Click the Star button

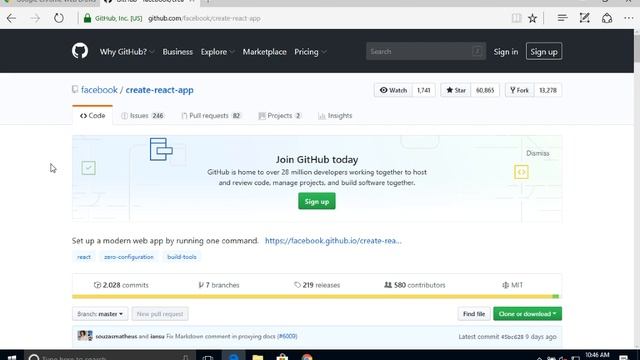[x=456, y=90]
